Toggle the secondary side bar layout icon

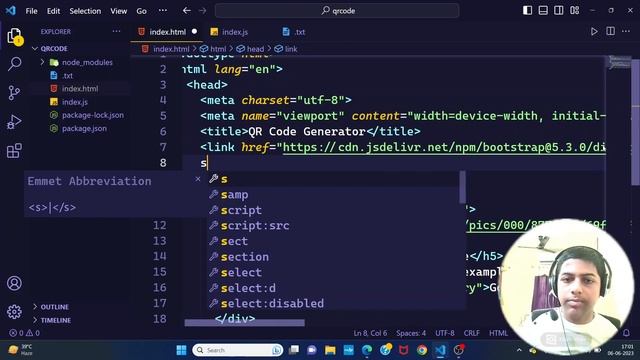pyautogui.click(x=559, y=11)
